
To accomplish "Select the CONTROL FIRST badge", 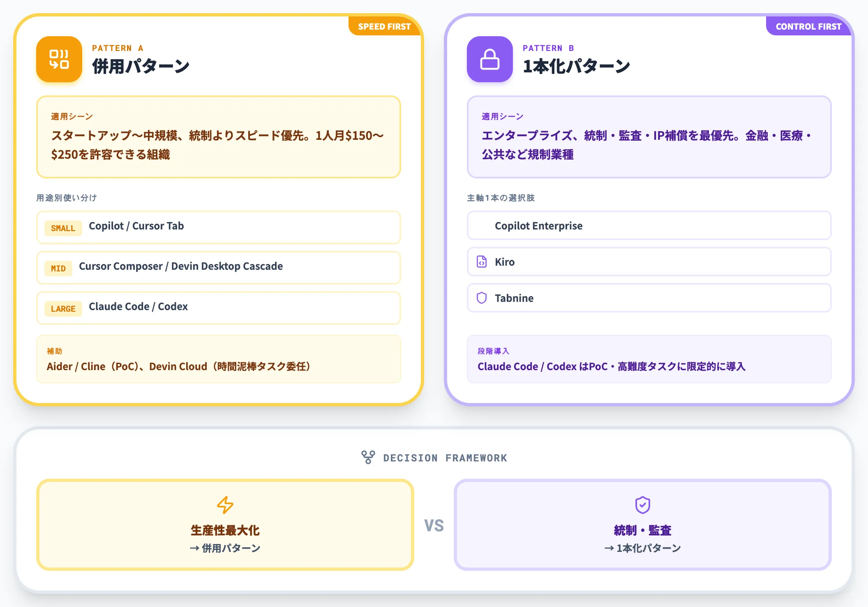I will click(808, 26).
